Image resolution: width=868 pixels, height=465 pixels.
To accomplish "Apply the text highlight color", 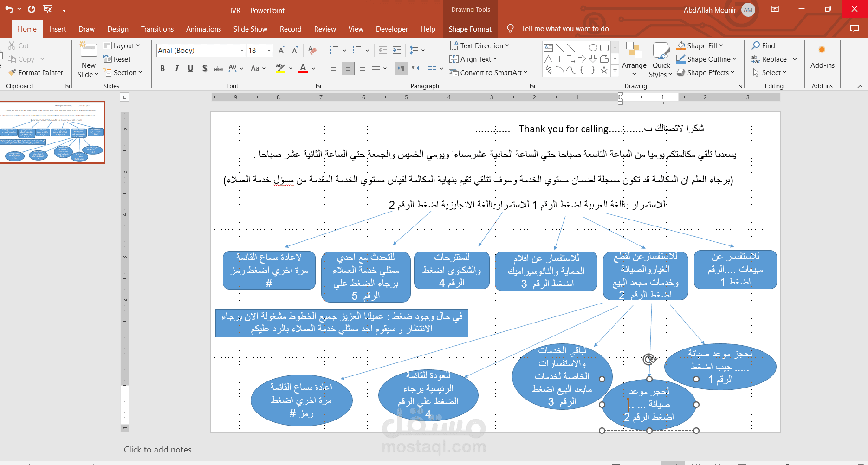I will (280, 68).
